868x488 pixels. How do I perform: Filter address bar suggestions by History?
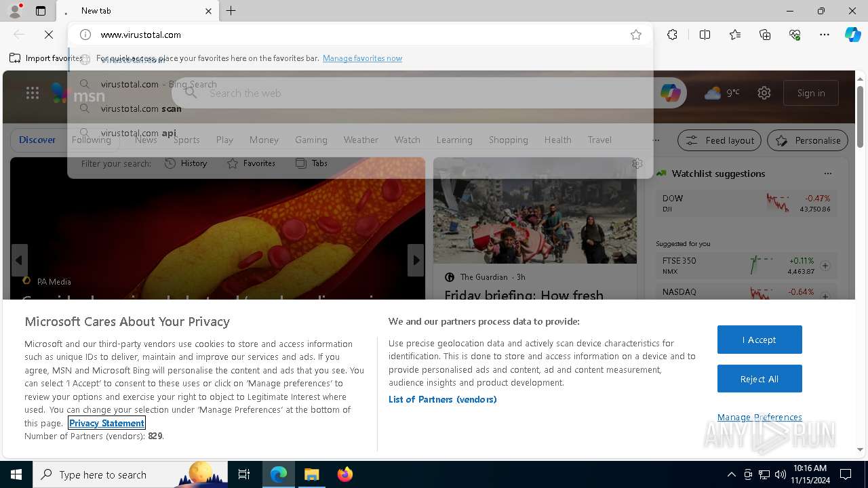click(186, 163)
